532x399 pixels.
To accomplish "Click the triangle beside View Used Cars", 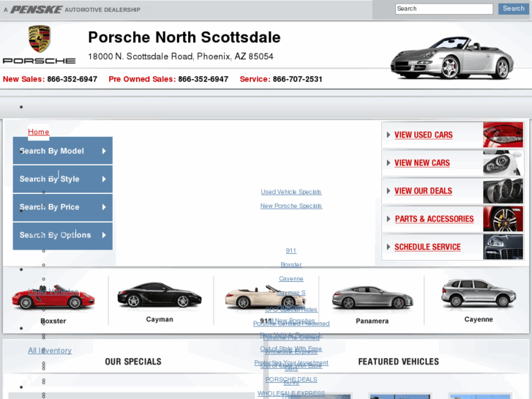I will click(x=389, y=135).
